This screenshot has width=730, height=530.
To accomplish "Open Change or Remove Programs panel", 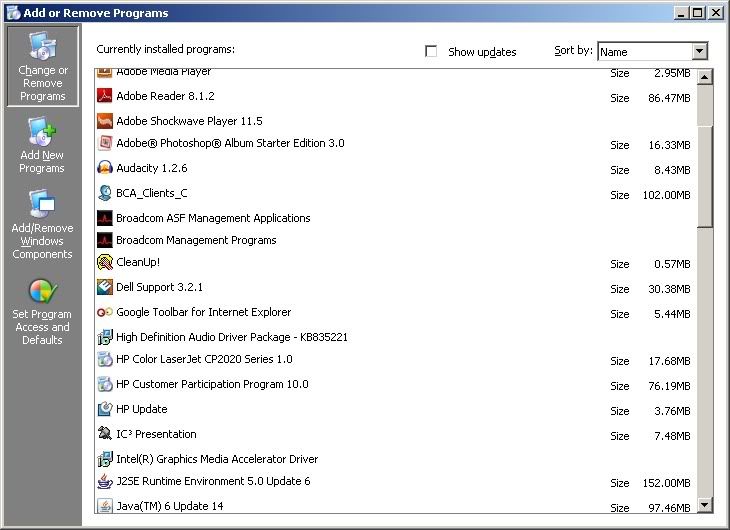I will [42, 66].
